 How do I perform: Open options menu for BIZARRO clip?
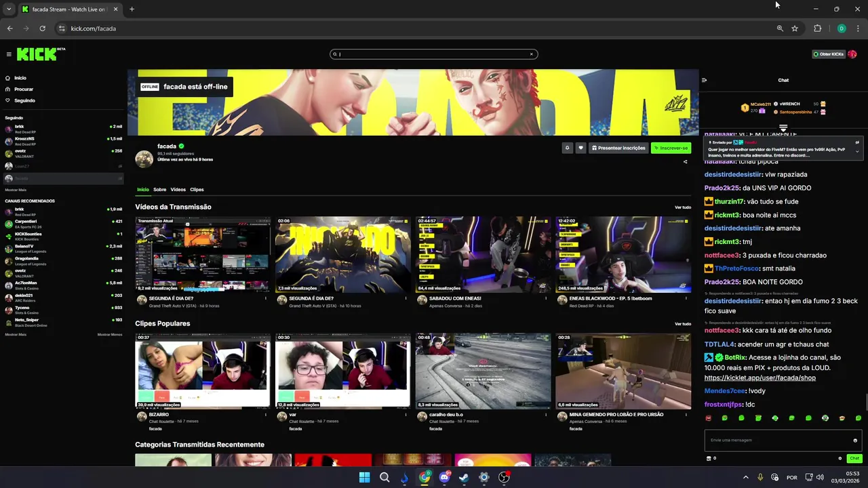click(x=266, y=415)
